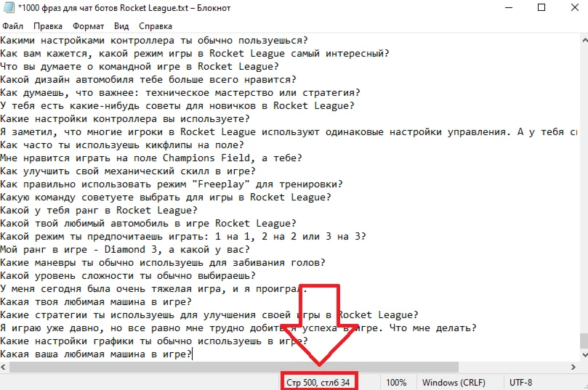
Task: Click line 'Какая ваша любимая машина в игре?'
Action: 96,354
